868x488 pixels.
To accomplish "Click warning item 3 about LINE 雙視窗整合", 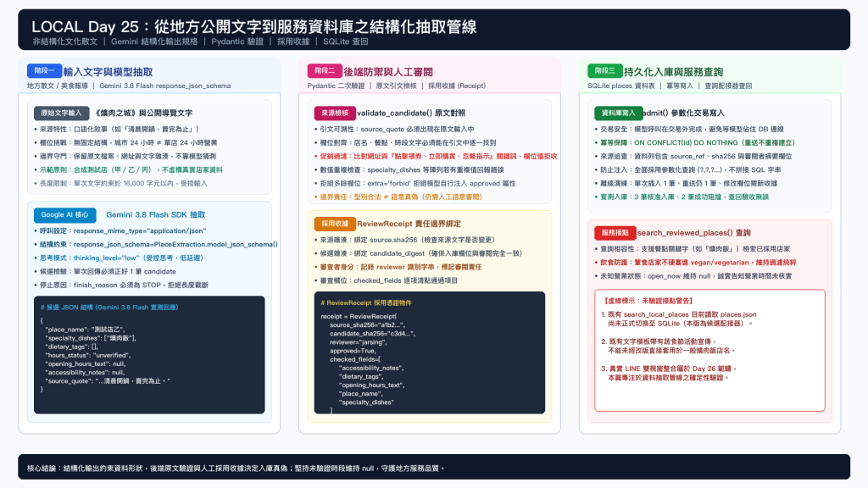I will pyautogui.click(x=669, y=373).
